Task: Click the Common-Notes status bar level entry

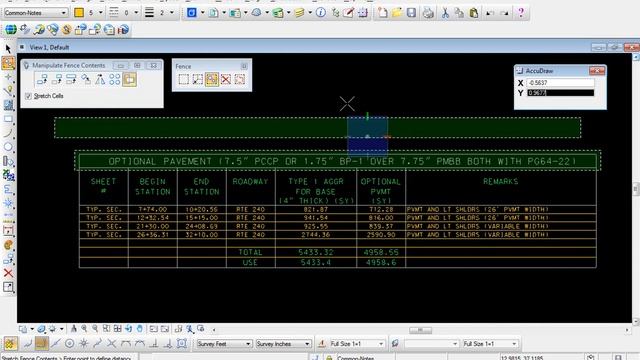Action: point(355,358)
